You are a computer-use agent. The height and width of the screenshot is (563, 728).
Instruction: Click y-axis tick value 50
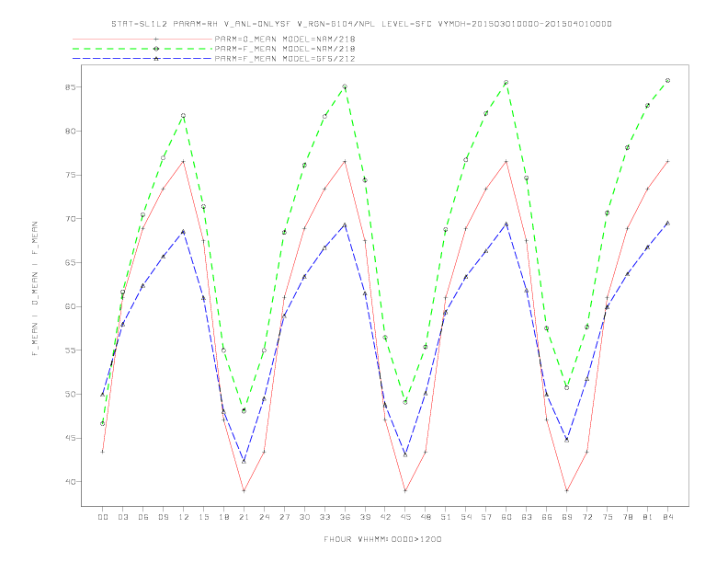pos(71,394)
